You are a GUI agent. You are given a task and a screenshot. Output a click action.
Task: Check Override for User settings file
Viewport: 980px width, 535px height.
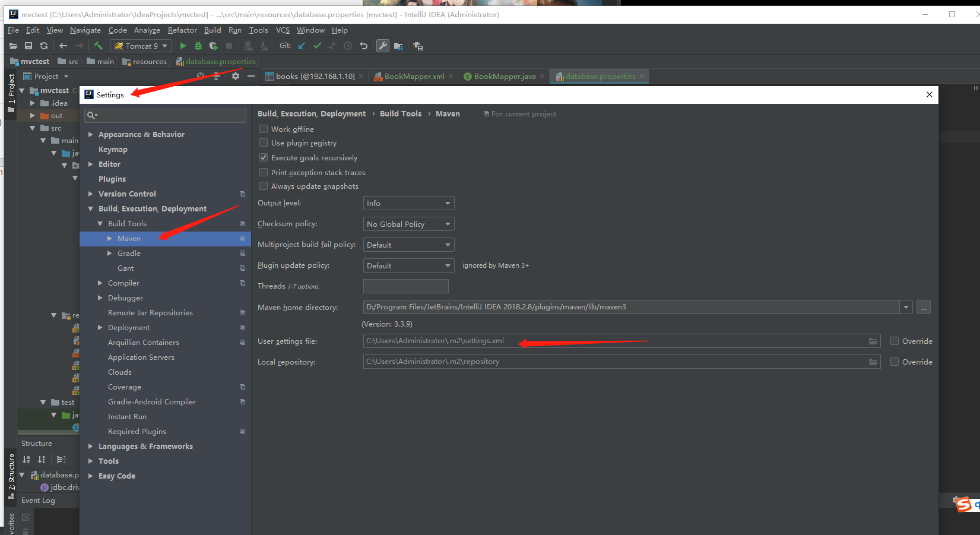point(895,341)
